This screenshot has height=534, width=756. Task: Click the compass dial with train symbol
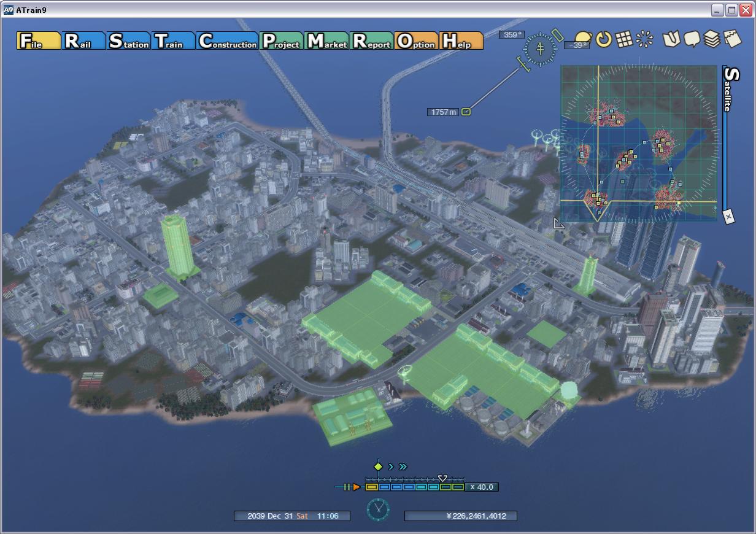541,48
